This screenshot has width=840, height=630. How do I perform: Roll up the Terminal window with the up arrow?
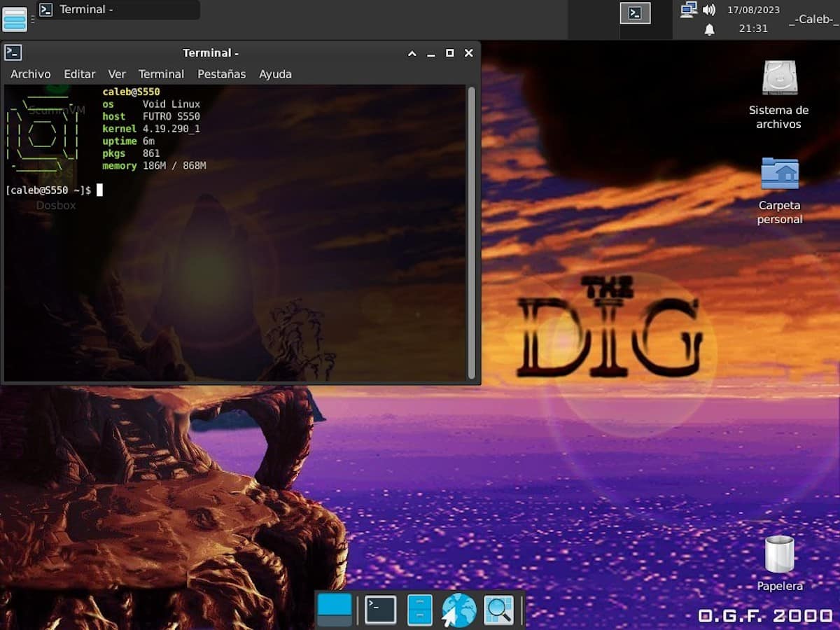pos(412,53)
